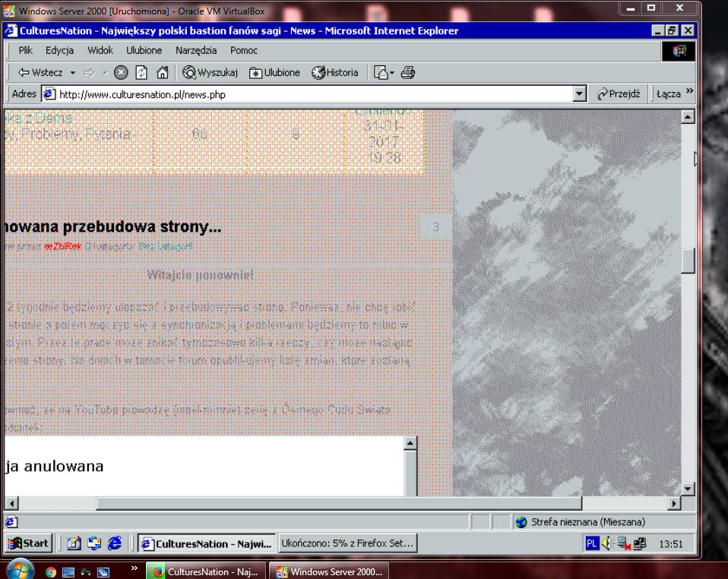Switch to CulturesNation guest taskbar button
The image size is (728, 579).
point(207,544)
